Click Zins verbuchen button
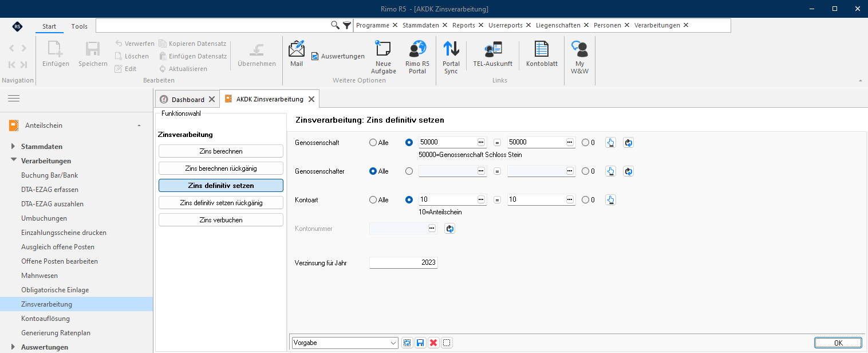 click(221, 220)
